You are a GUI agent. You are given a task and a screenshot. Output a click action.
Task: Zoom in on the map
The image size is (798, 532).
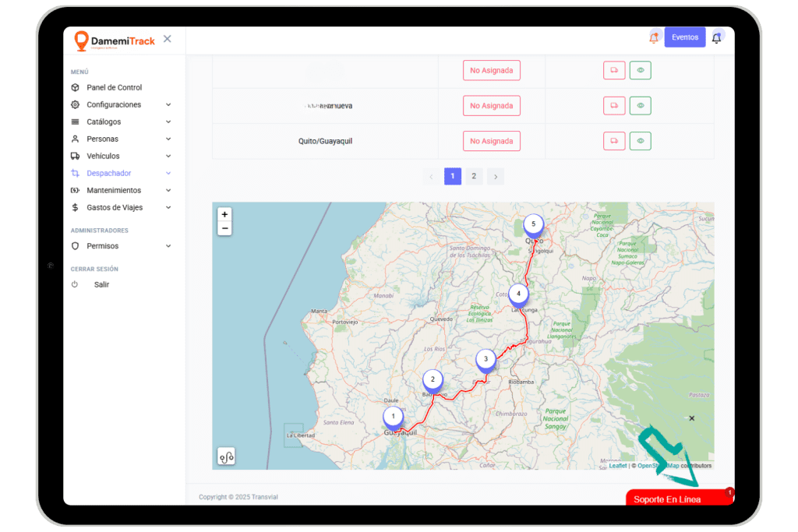pyautogui.click(x=224, y=214)
